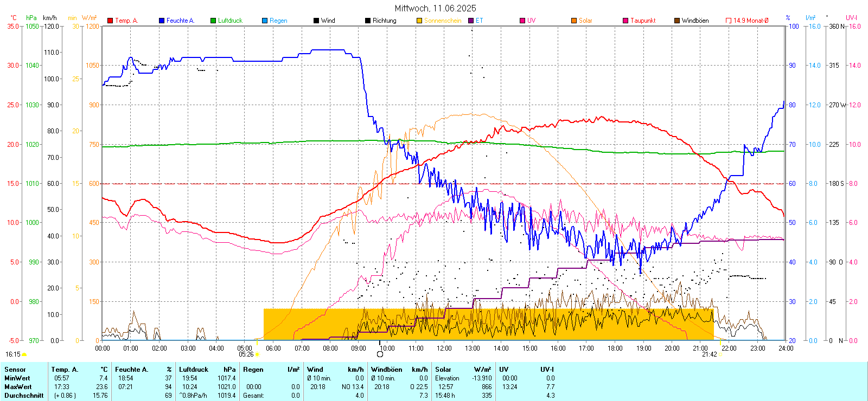The image size is (868, 401).
Task: Click the brown Windböen legend square
Action: 677,21
